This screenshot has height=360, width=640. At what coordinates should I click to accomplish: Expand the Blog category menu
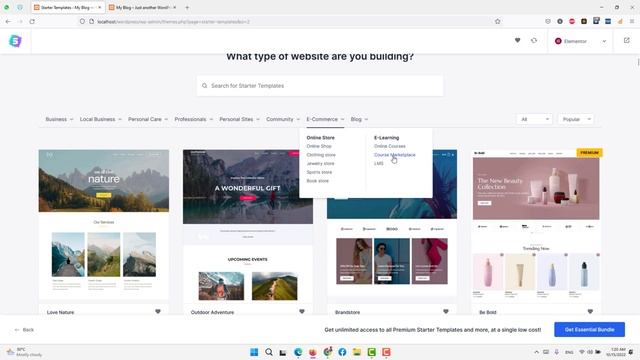(359, 119)
